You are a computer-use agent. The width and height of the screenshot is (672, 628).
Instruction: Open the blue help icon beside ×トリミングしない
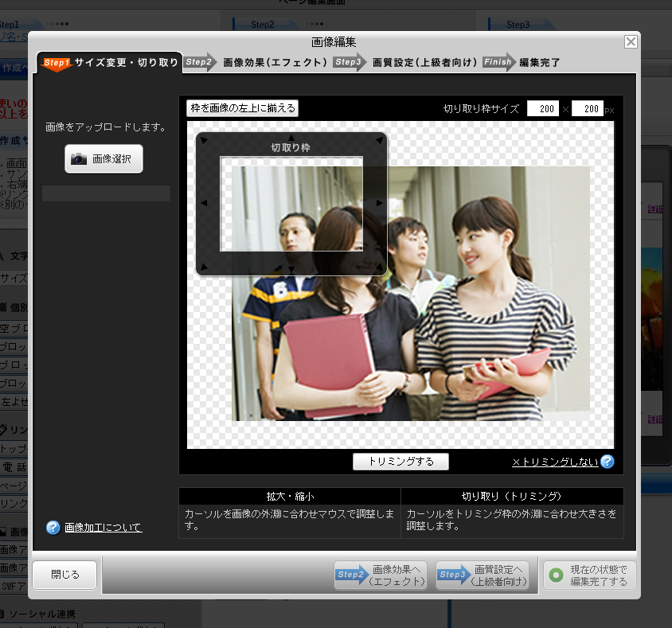pos(608,462)
